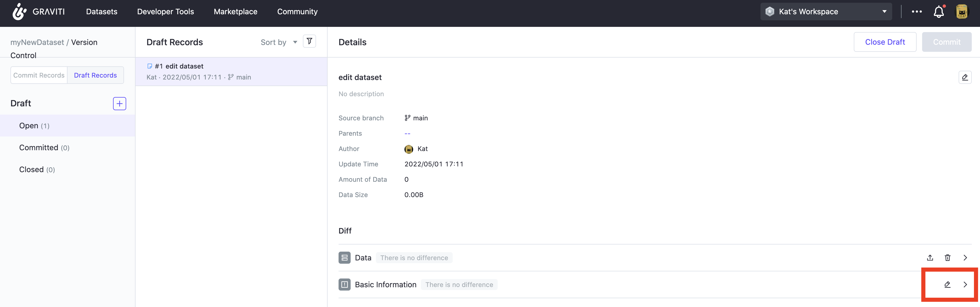Open the user avatar menu
Viewport: 980px width, 307px height.
(962, 12)
